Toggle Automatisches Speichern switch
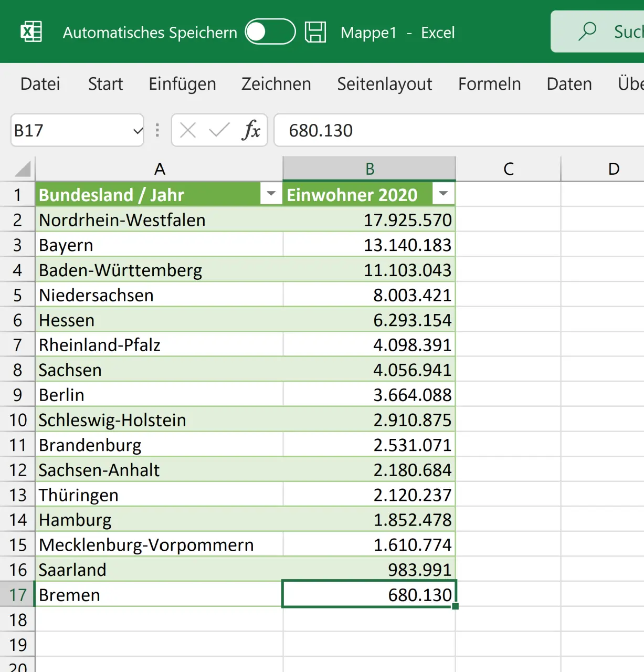Viewport: 644px width, 672px height. coord(270,32)
